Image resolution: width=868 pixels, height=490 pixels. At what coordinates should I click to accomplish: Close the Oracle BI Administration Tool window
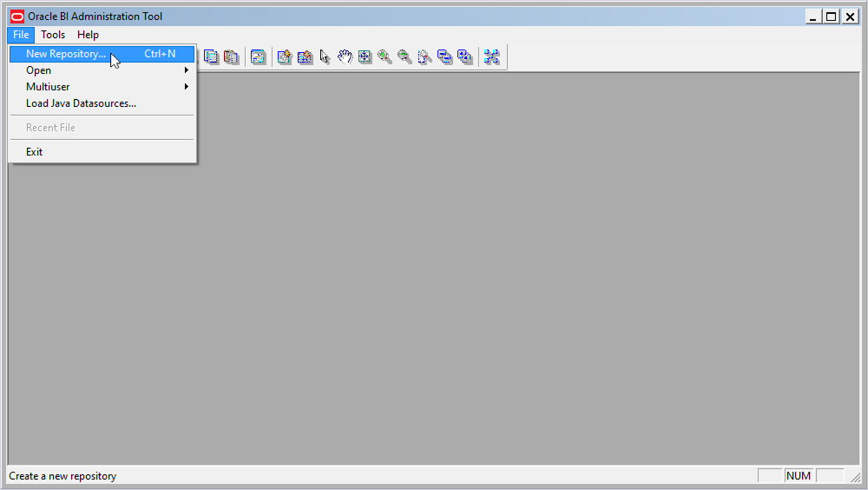851,17
